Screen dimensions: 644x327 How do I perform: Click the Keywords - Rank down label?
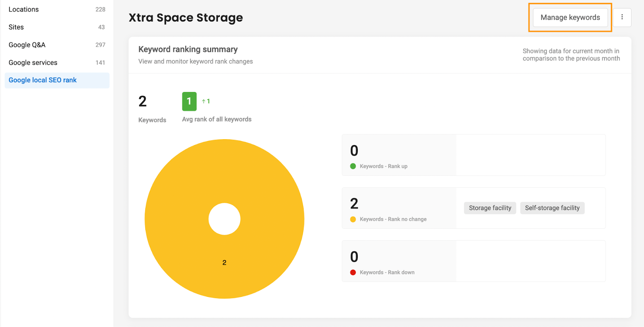click(x=387, y=272)
